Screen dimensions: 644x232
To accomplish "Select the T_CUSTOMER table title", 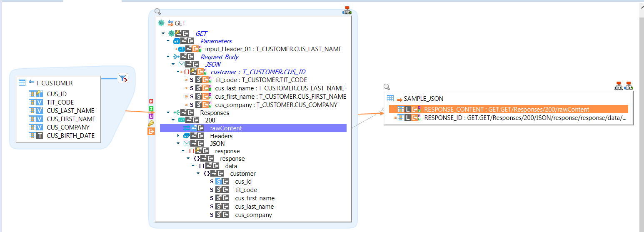I will tap(54, 83).
